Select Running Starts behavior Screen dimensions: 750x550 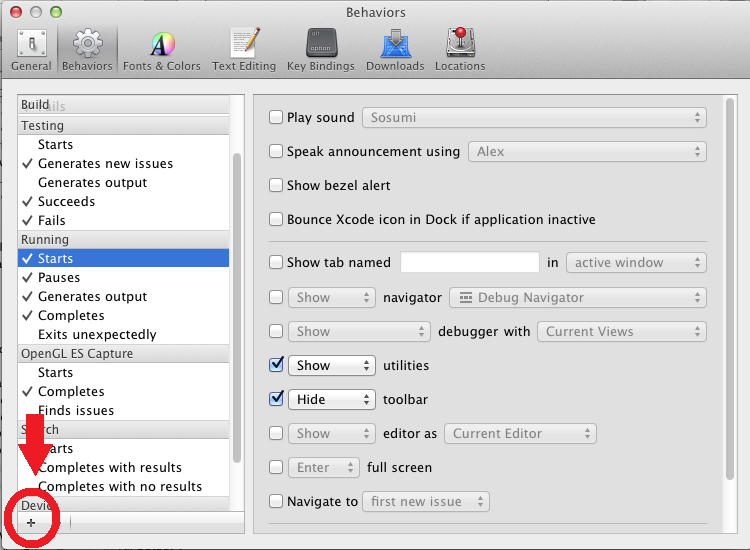tap(123, 258)
